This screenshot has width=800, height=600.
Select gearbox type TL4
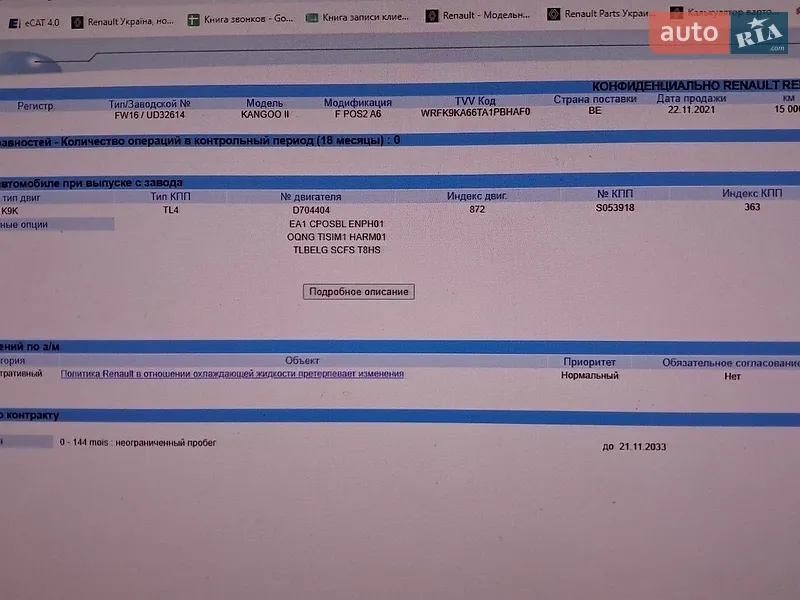170,210
